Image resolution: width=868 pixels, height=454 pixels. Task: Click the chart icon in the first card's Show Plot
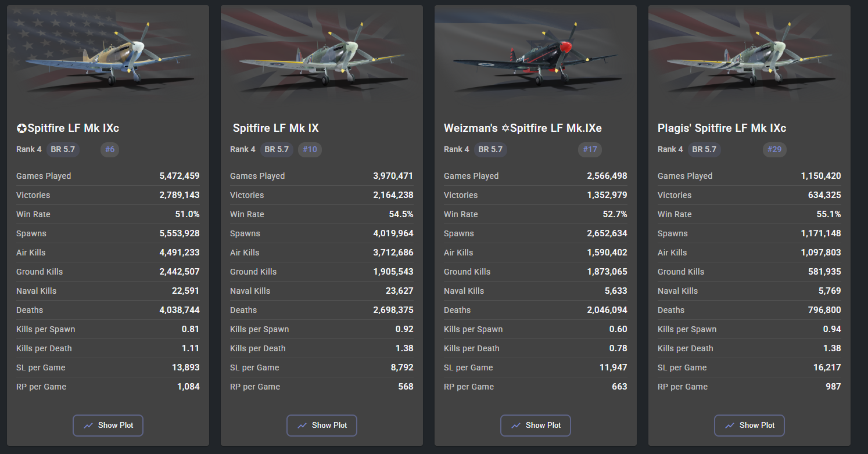click(88, 426)
